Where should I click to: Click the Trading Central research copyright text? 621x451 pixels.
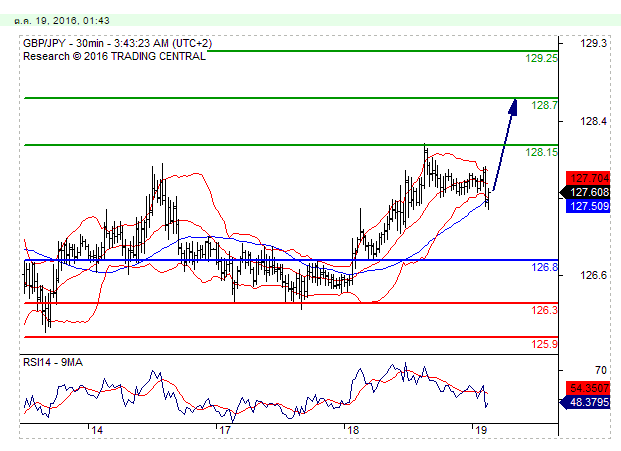click(115, 57)
